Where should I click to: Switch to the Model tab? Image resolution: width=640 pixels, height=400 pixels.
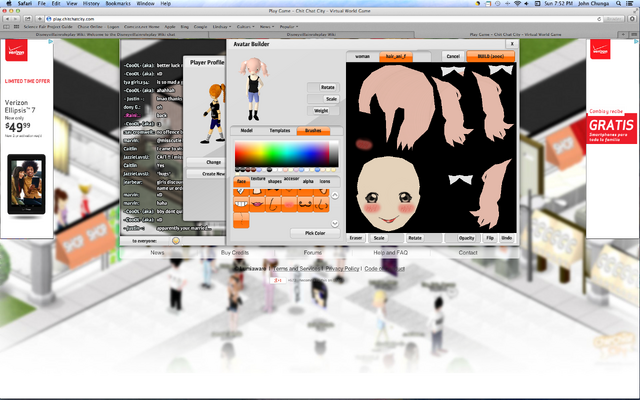tap(247, 131)
